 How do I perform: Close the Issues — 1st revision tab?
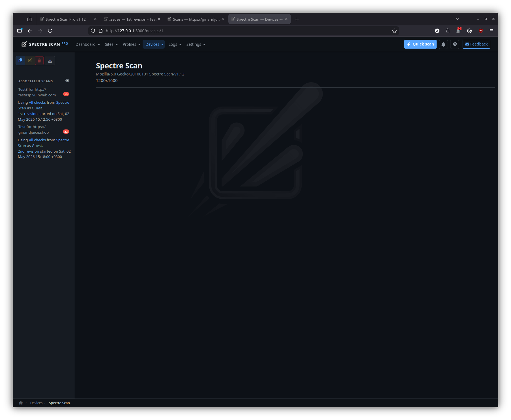click(x=159, y=19)
